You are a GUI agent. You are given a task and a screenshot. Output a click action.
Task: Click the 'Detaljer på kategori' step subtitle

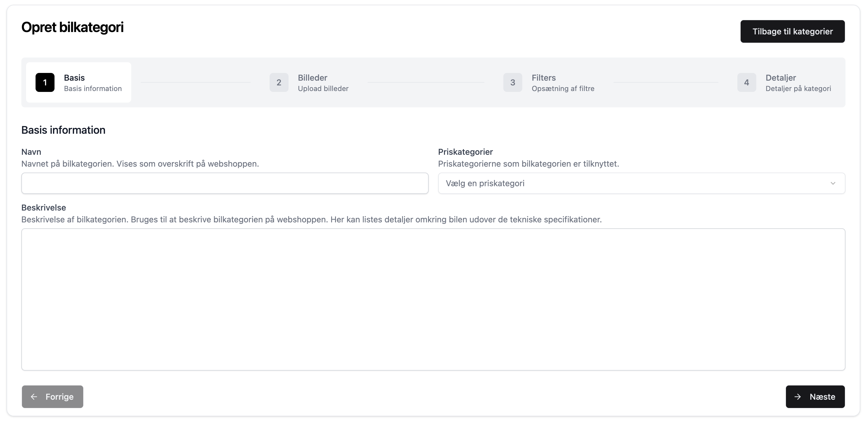[798, 89]
